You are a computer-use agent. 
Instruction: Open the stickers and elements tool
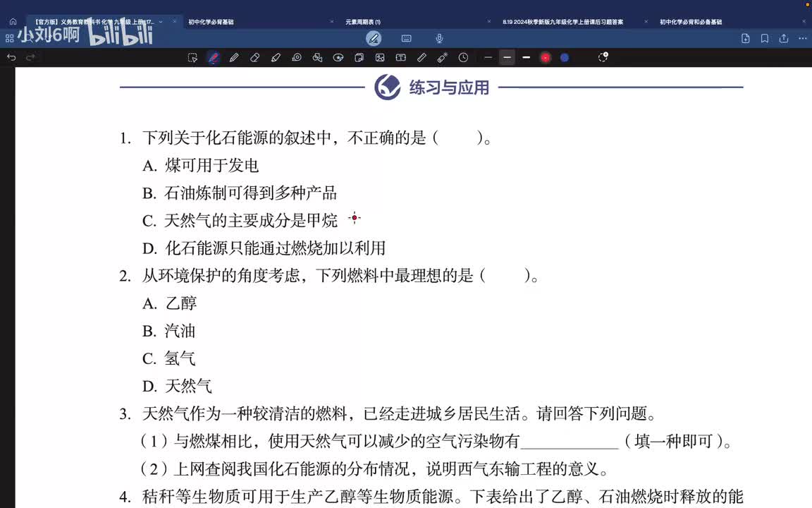[359, 58]
